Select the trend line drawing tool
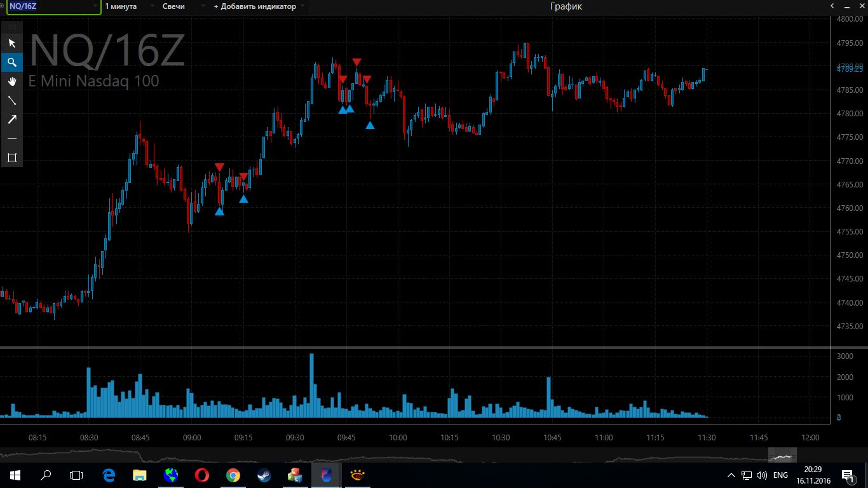This screenshot has width=868, height=488. point(11,100)
